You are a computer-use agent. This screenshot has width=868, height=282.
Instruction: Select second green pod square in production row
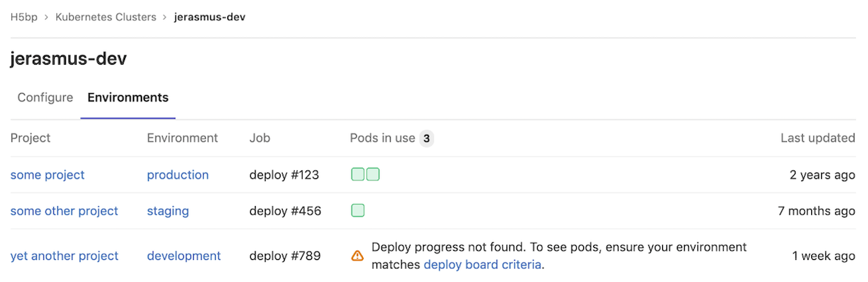pyautogui.click(x=373, y=175)
